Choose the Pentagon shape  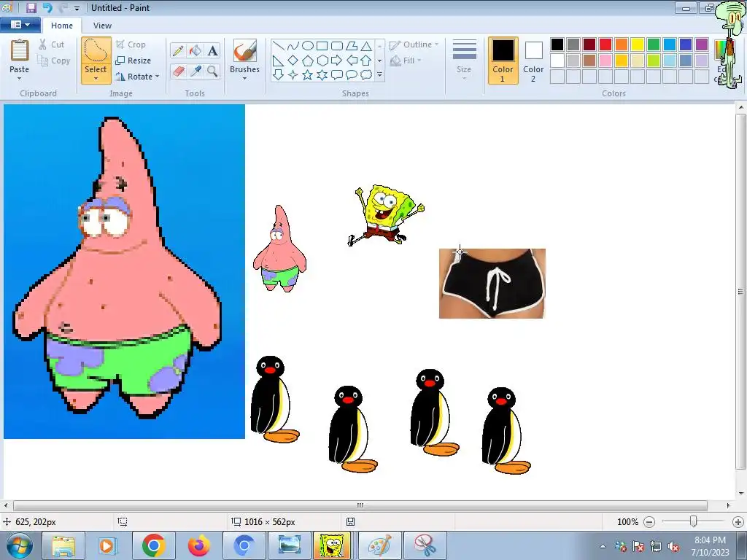pos(308,61)
